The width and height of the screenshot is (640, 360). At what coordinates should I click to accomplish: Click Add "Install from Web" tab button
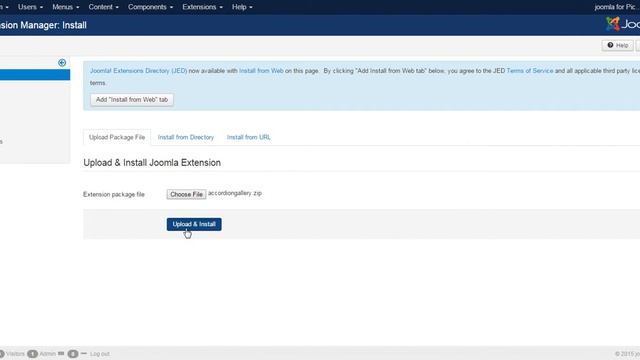tap(132, 100)
